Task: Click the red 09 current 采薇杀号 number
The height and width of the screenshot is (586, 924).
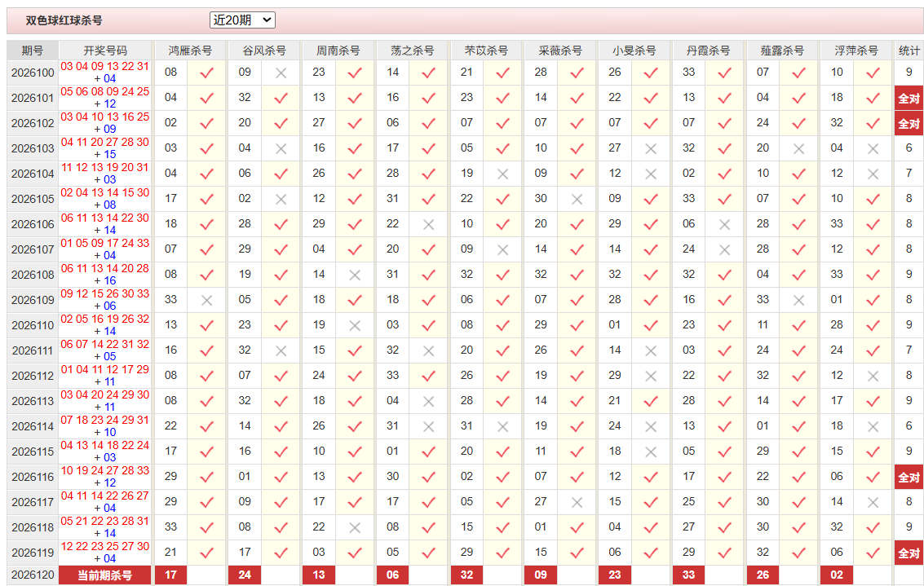Action: [541, 575]
